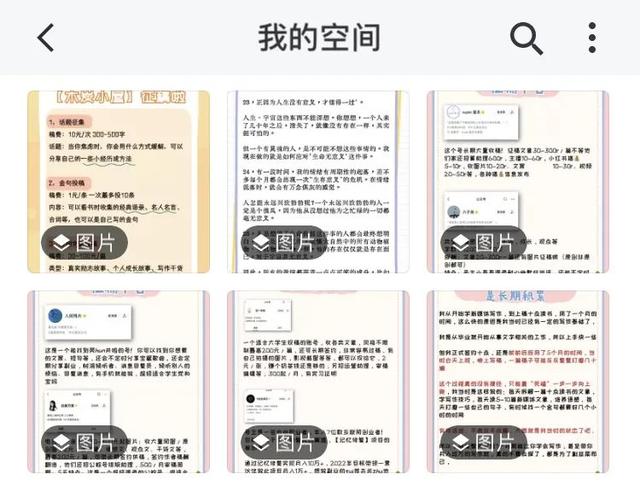This screenshot has width=640, height=486.
Task: Click 图片 badge on the 200元 thumbnail
Action: coord(284,443)
